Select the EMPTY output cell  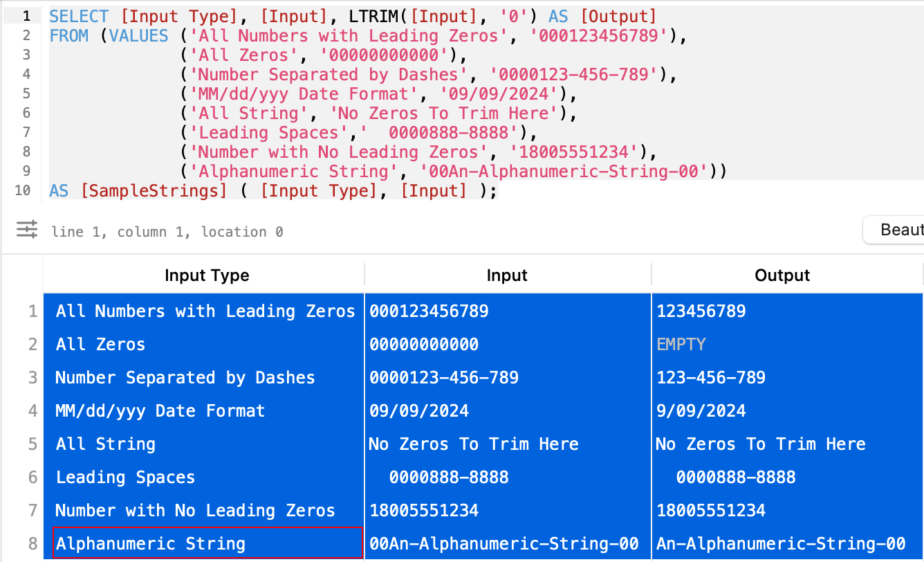pyautogui.click(x=681, y=345)
